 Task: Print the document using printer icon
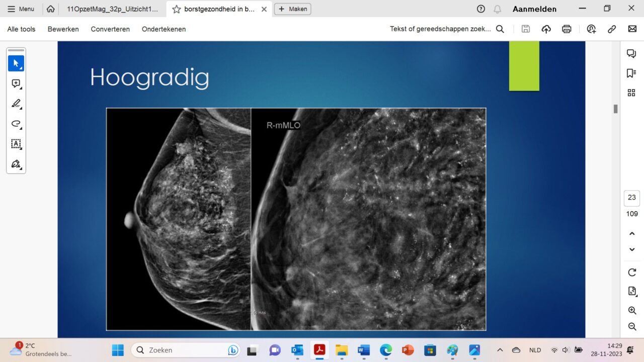point(567,29)
